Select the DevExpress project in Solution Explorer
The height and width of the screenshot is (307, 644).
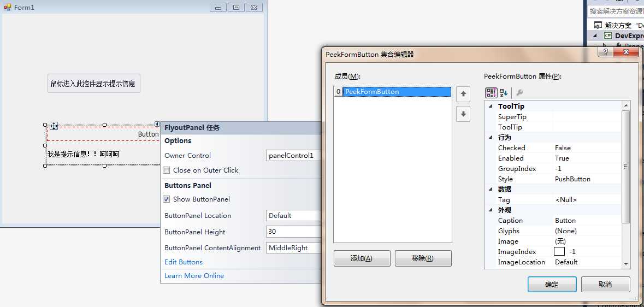pos(629,36)
